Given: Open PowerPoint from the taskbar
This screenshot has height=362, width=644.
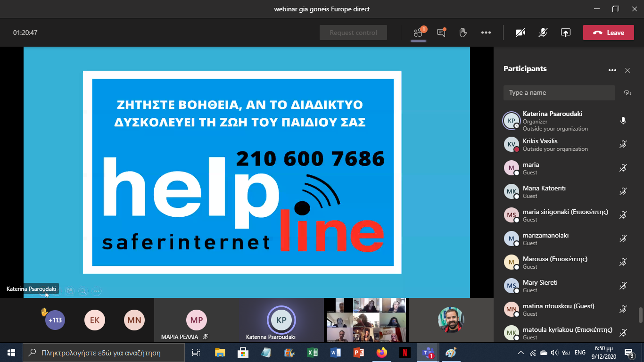Looking at the screenshot, I should [359, 353].
